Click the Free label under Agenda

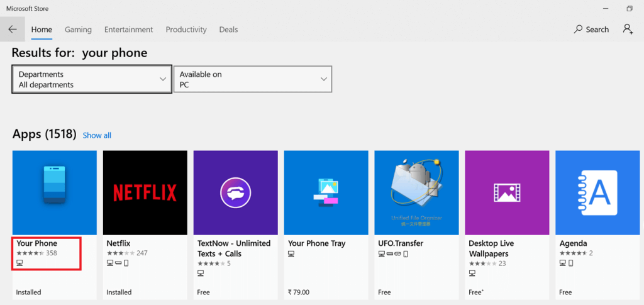565,292
